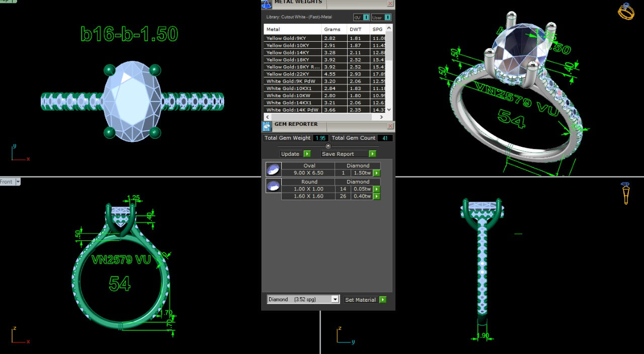Click the Library: Cutout White - (Fast)-Metal label
Viewport: 644px width, 354px height.
(299, 17)
